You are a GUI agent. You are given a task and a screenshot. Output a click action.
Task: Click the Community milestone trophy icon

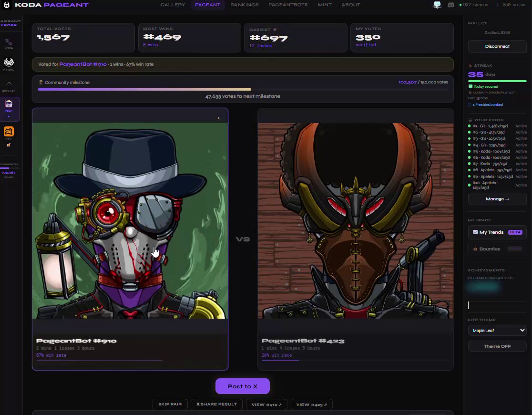[41, 82]
